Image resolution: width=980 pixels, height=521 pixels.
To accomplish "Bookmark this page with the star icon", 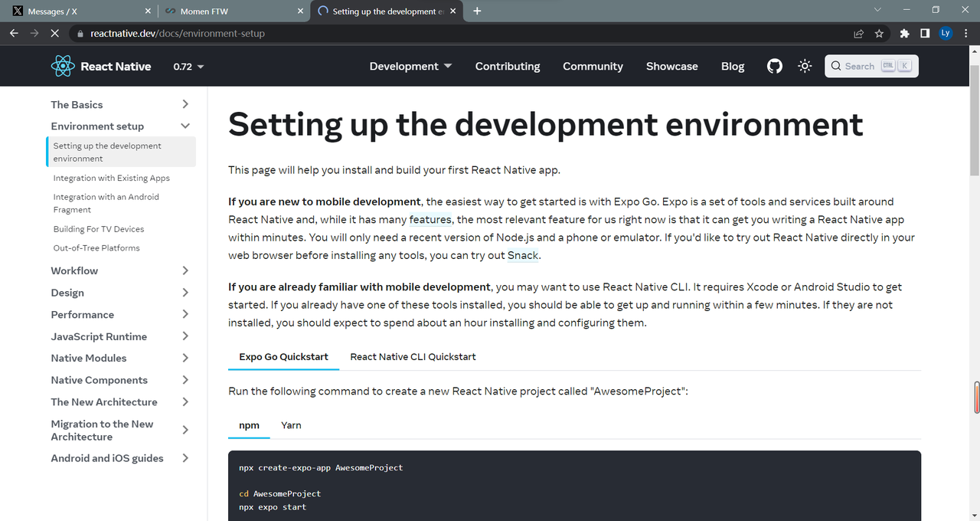I will click(879, 34).
